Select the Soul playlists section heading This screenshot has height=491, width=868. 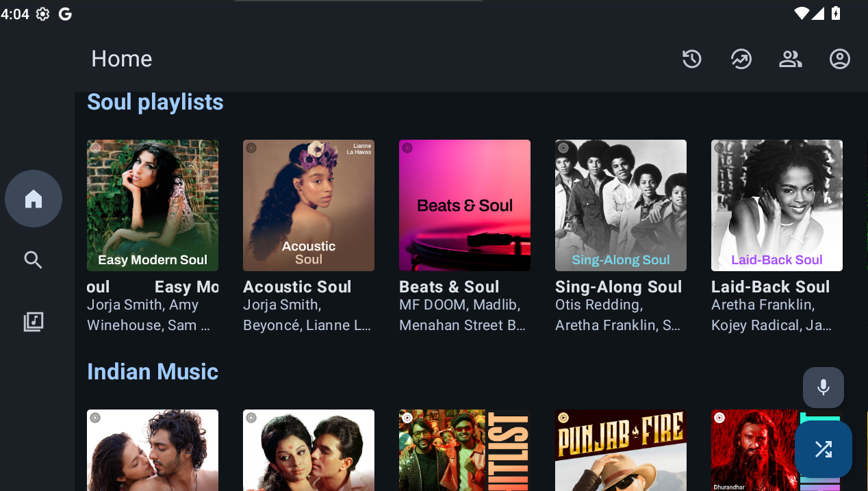click(155, 102)
